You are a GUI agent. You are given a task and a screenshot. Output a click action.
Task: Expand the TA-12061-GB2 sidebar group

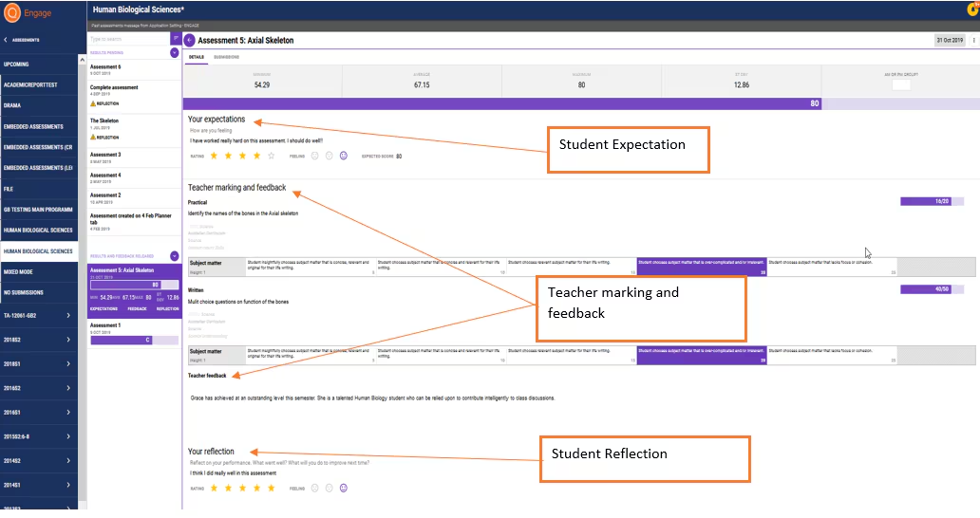[39, 316]
